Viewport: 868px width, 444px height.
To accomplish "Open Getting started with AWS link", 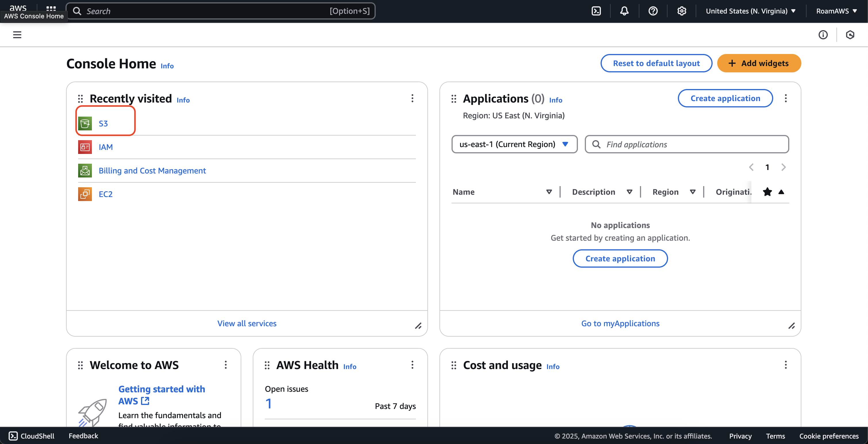I will [161, 395].
